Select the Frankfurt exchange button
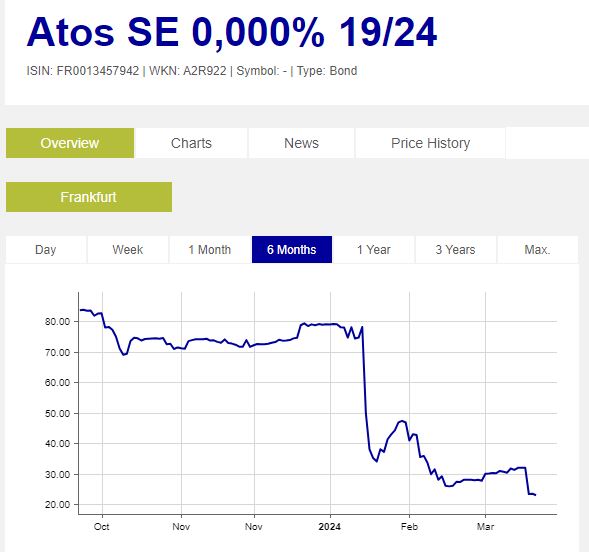 (89, 197)
